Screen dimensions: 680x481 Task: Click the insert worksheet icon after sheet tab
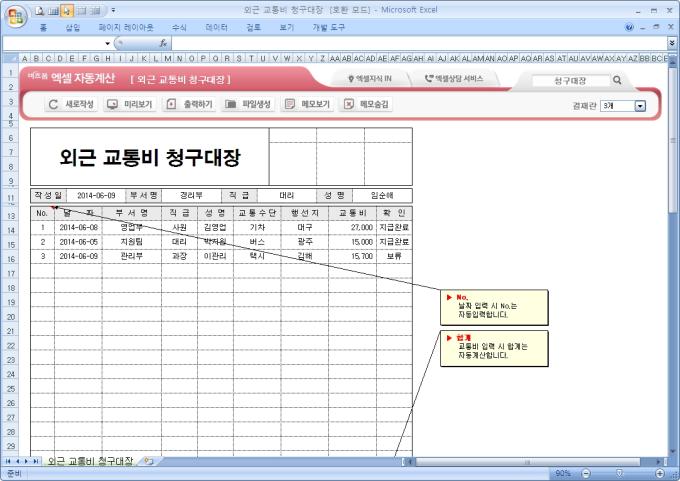pos(149,461)
